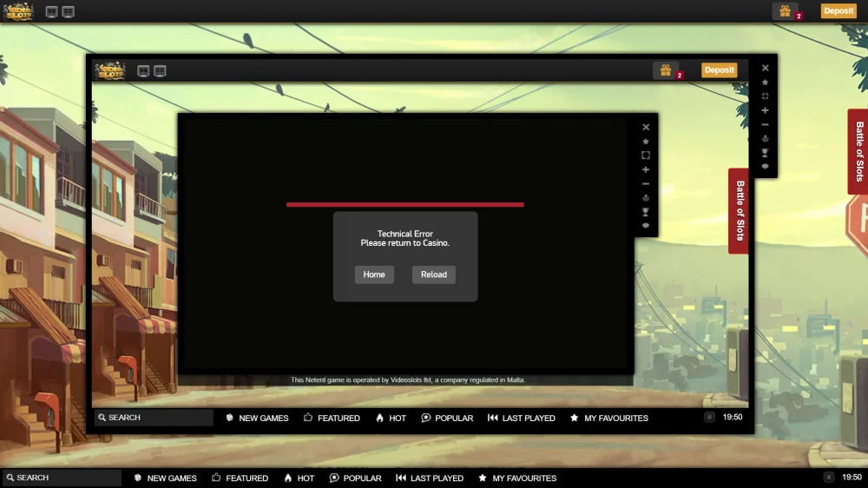Click Deposit button in middle window header
Screen dimensions: 868x488
coord(719,69)
